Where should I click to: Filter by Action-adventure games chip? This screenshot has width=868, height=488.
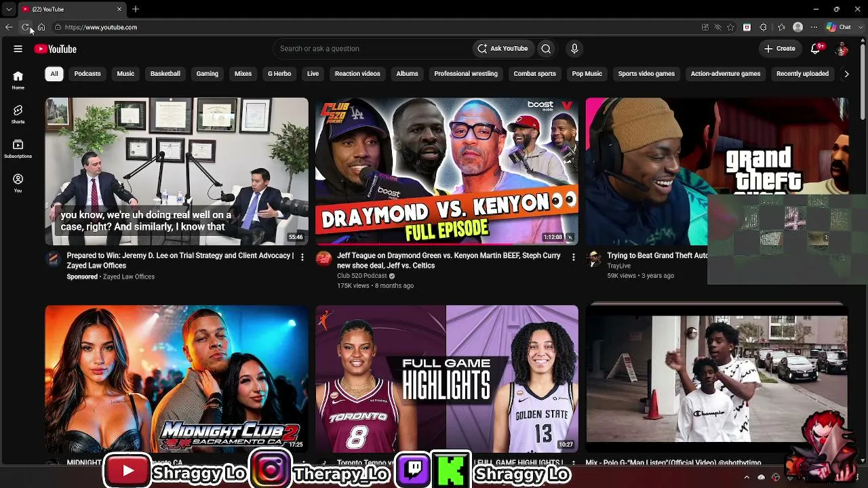pyautogui.click(x=726, y=74)
